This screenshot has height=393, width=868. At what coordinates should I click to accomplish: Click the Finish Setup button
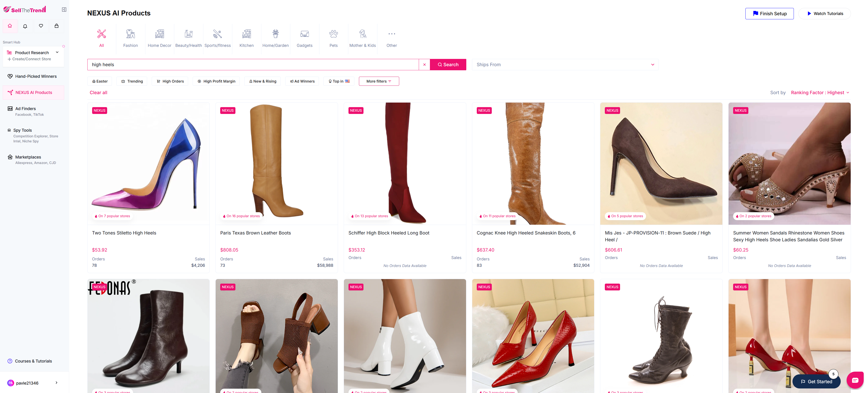769,13
